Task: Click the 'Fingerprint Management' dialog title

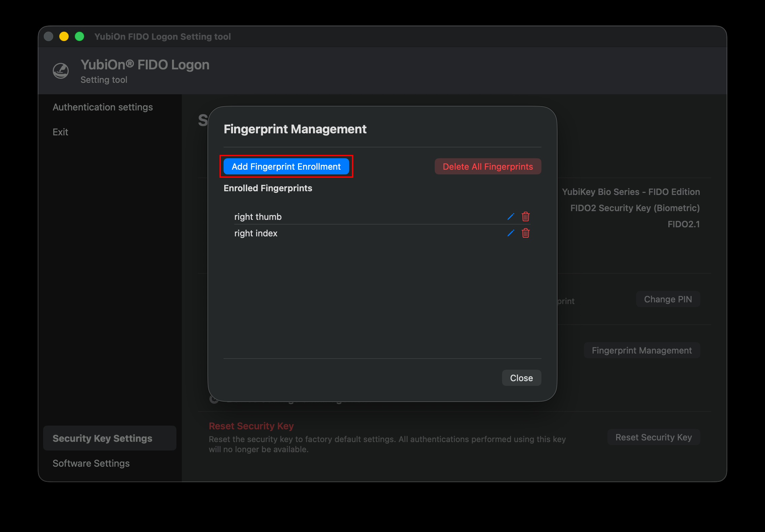Action: [x=295, y=129]
